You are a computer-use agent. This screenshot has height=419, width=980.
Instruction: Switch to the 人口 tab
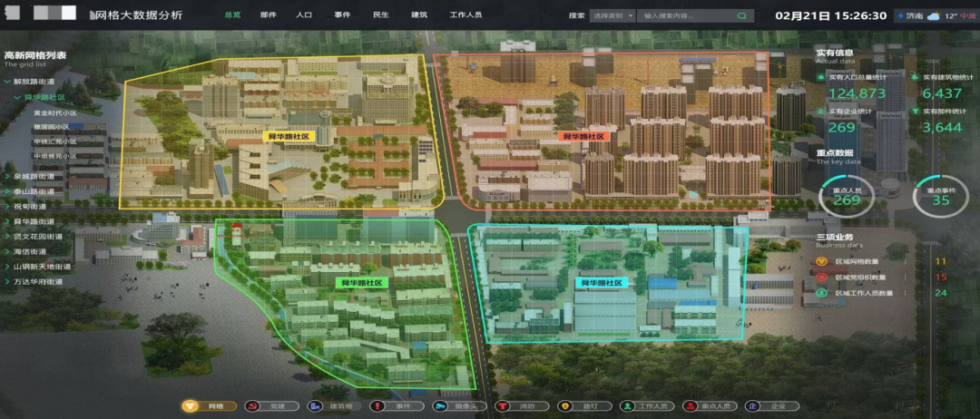[304, 15]
